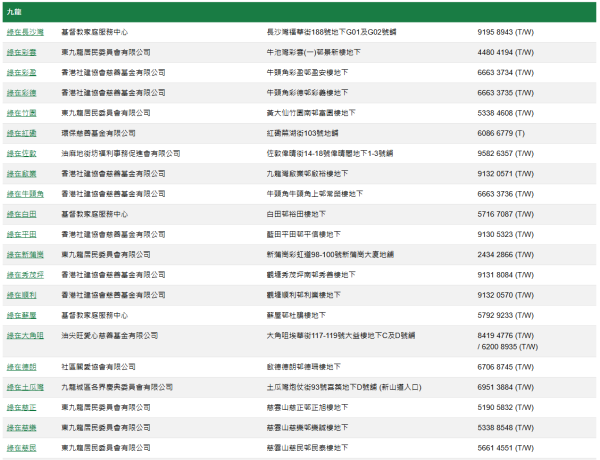Select 香港社建協會慈善基金有限公司 in 綠在彩盈 row
600x460 pixels.
[113, 73]
